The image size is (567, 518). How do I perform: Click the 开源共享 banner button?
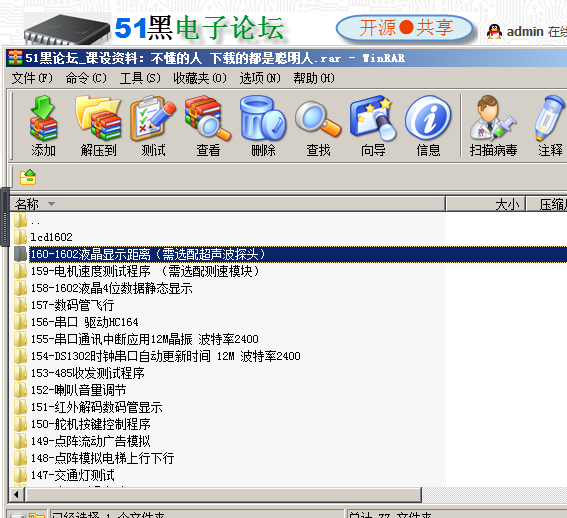click(405, 28)
